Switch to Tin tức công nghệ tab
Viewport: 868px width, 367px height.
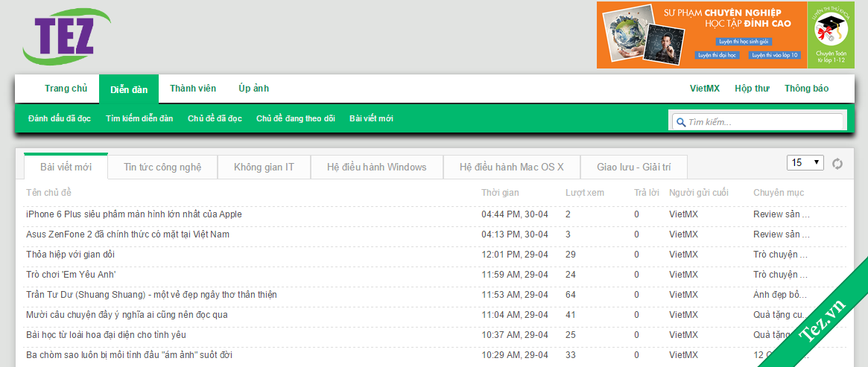point(162,167)
